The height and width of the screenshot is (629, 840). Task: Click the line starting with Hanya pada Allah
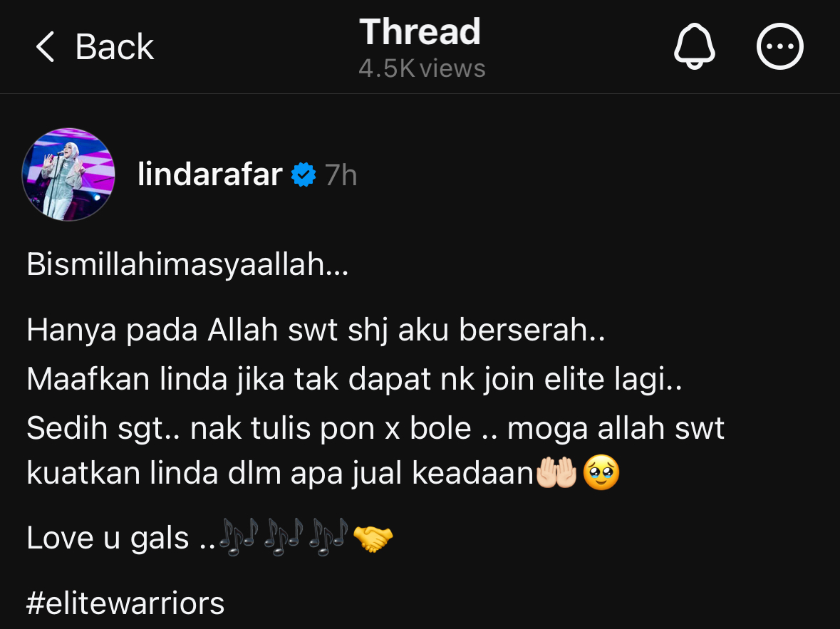pyautogui.click(x=316, y=330)
